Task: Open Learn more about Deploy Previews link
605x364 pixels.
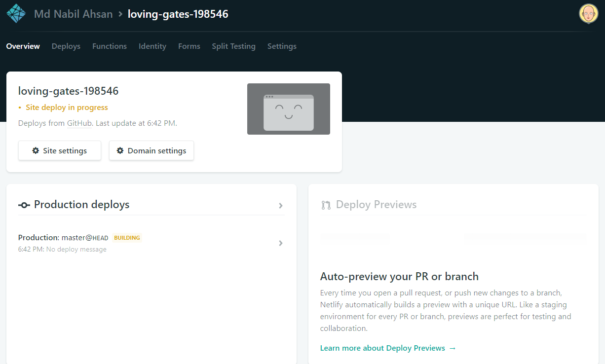Action: coord(388,348)
